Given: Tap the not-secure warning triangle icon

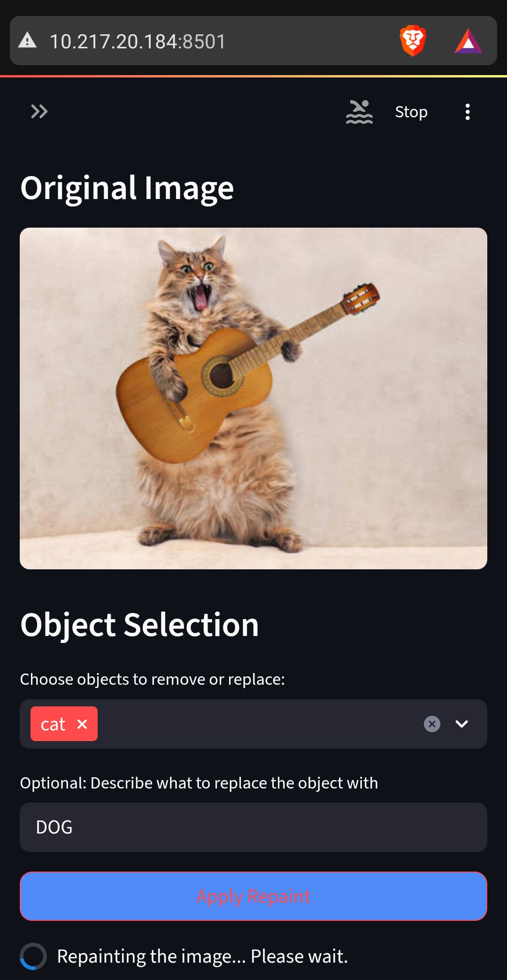Looking at the screenshot, I should (27, 40).
